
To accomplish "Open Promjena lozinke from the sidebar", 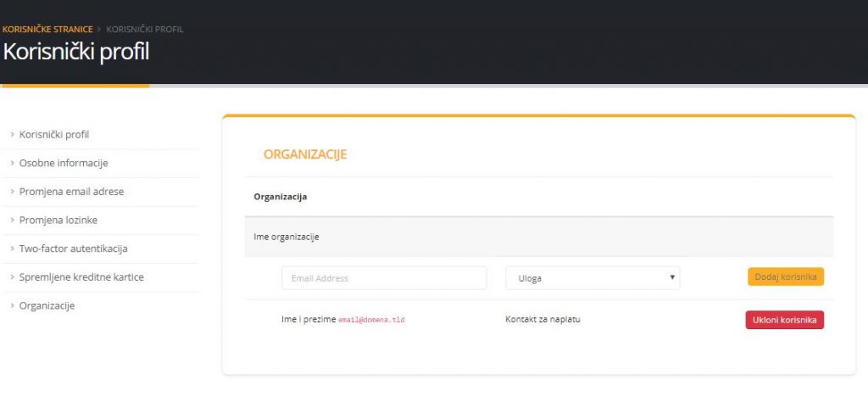I will pyautogui.click(x=58, y=221).
